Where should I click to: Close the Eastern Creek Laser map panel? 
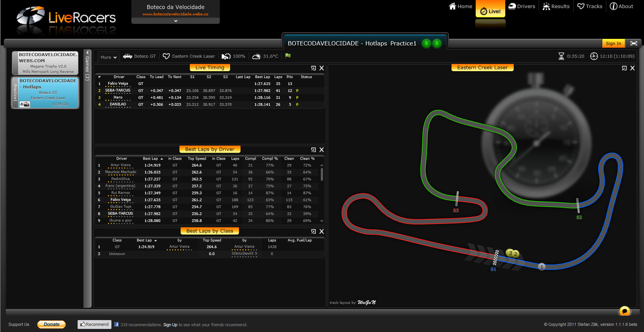point(632,68)
